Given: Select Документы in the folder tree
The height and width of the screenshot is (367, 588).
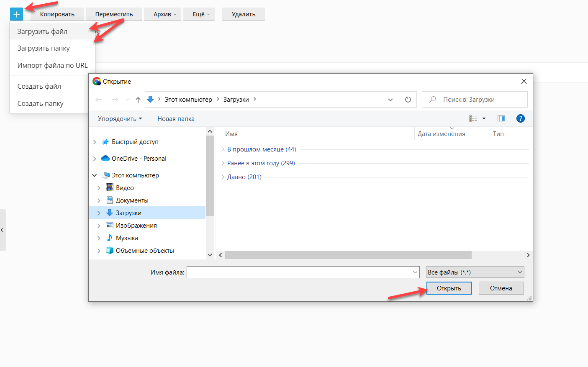Looking at the screenshot, I should point(132,200).
